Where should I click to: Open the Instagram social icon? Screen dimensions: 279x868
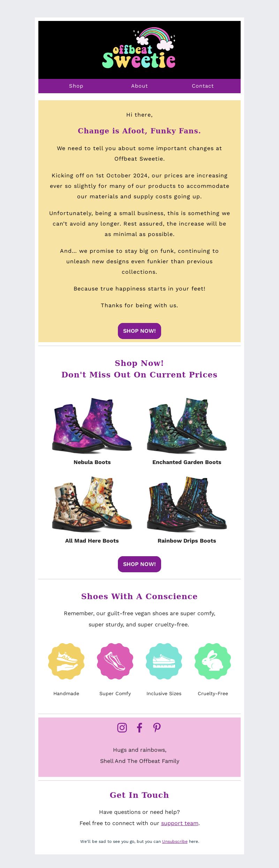(x=122, y=728)
